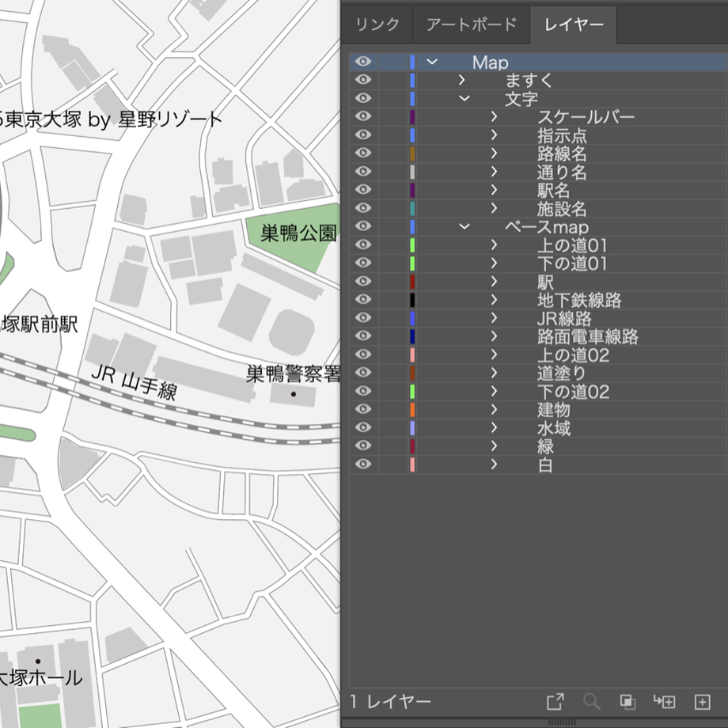Expand the 下の道02 sublayer
This screenshot has height=728, width=728.
pyautogui.click(x=494, y=392)
